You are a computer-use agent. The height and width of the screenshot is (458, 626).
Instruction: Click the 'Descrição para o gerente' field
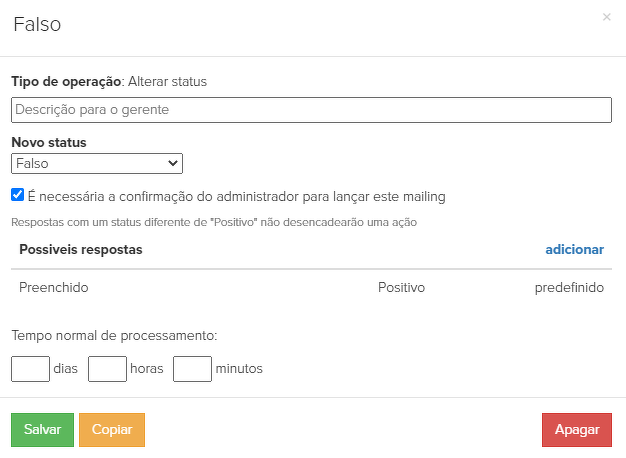311,110
